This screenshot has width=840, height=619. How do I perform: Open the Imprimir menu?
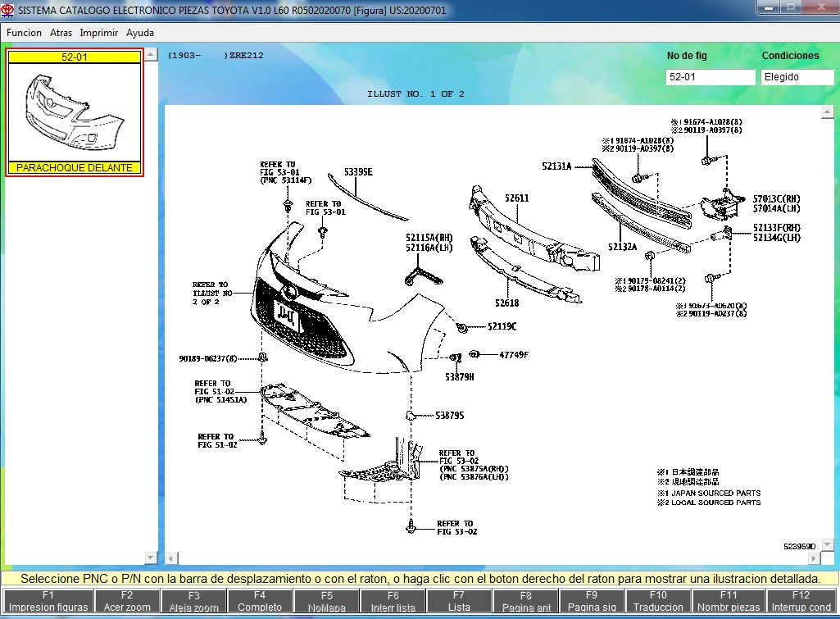99,33
